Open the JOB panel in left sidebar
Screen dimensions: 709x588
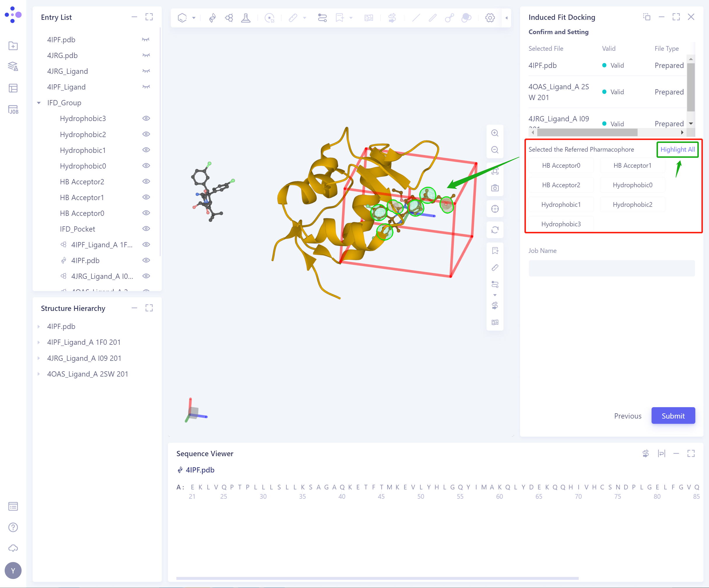point(13,109)
